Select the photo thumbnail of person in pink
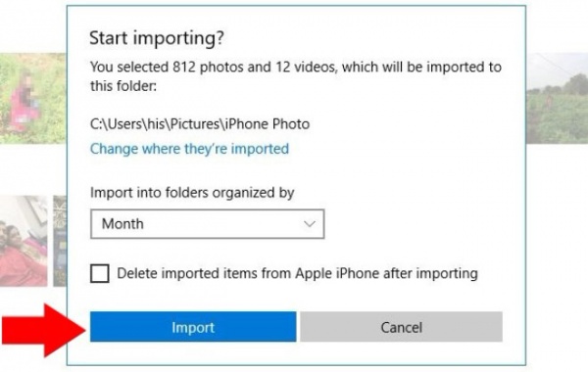Viewport: 588px width, 372px height. (33, 98)
